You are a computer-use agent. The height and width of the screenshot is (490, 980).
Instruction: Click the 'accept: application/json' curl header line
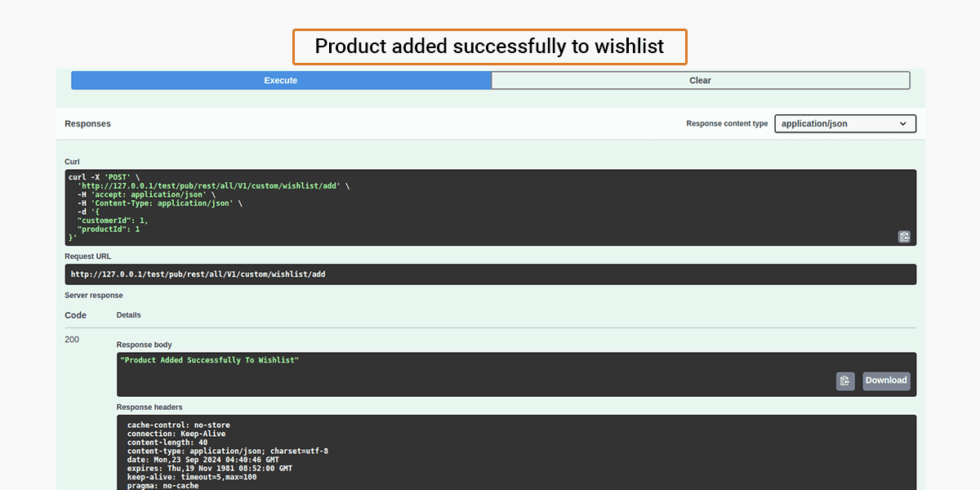[146, 194]
